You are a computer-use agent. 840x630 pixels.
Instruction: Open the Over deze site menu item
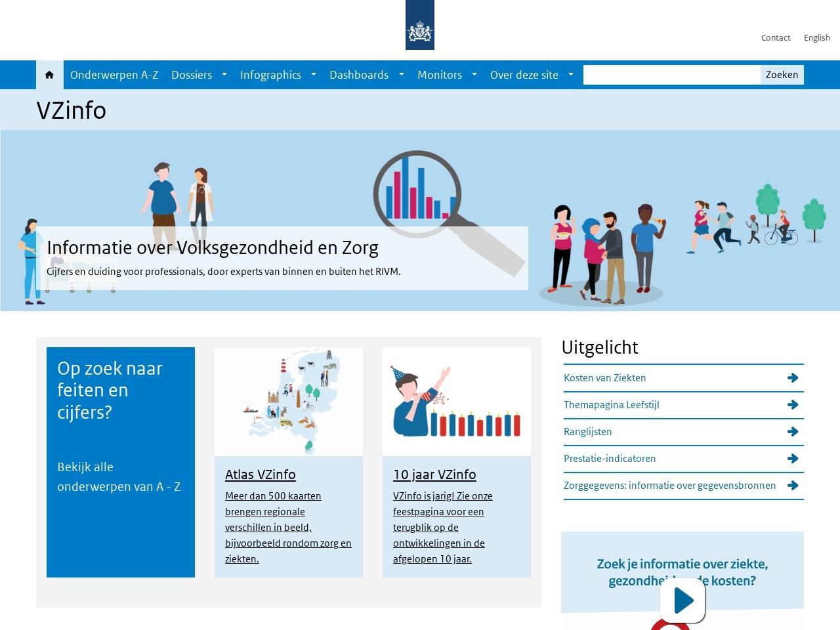[524, 75]
